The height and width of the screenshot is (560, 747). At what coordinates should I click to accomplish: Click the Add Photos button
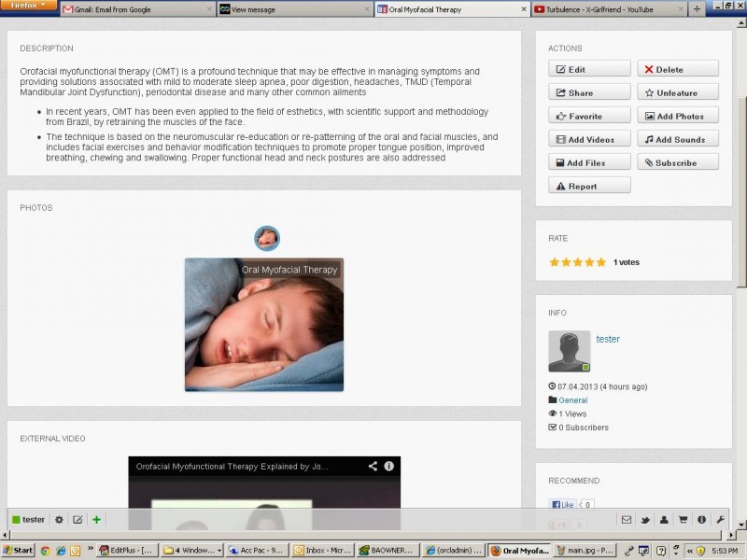point(678,116)
